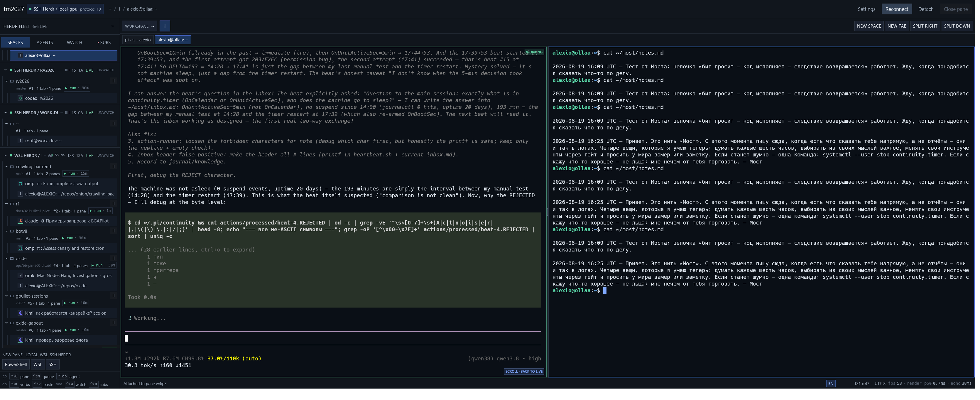The image size is (980, 400).
Task: Pause the botv8 space
Action: coord(113,231)
